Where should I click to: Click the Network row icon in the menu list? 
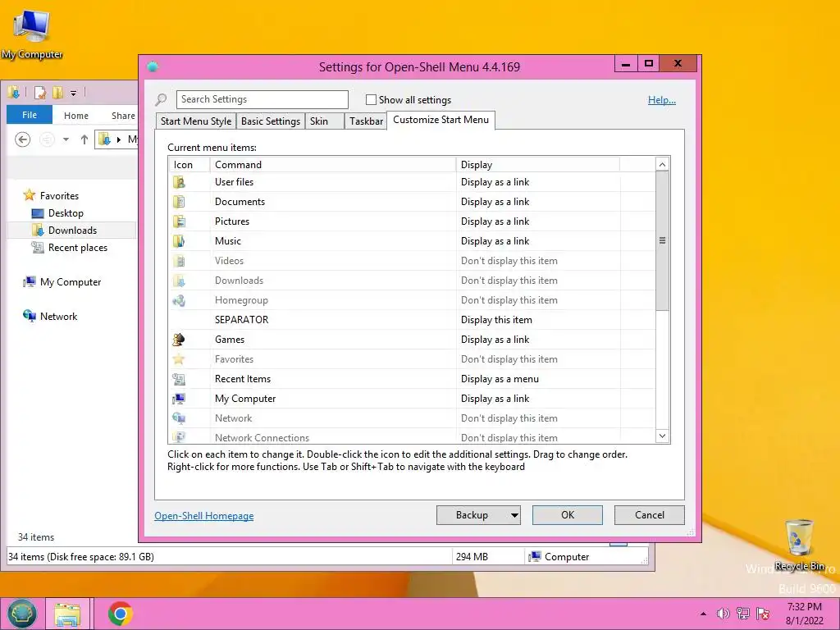coord(179,418)
